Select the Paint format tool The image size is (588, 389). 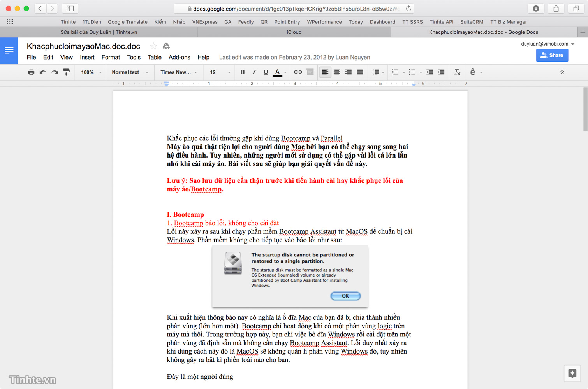pyautogui.click(x=67, y=72)
